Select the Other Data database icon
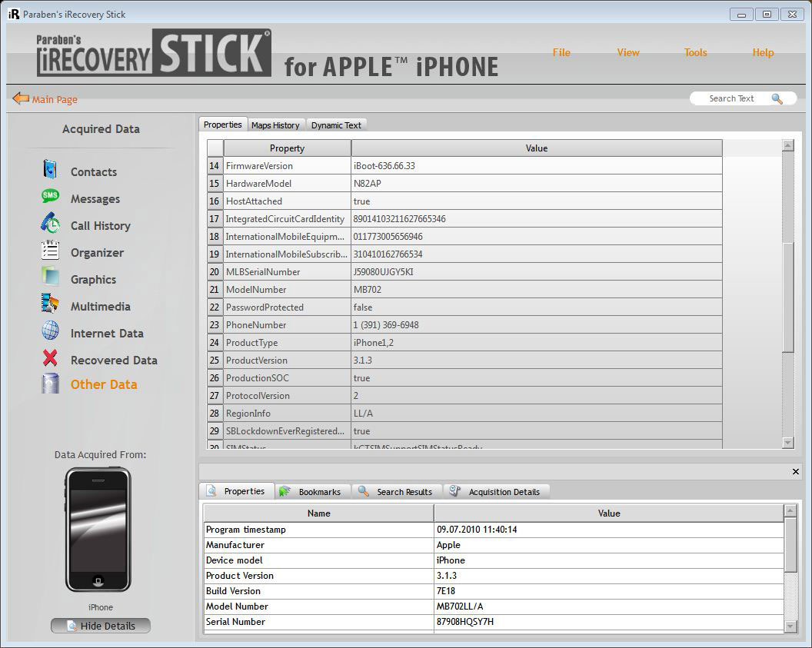 click(x=50, y=384)
